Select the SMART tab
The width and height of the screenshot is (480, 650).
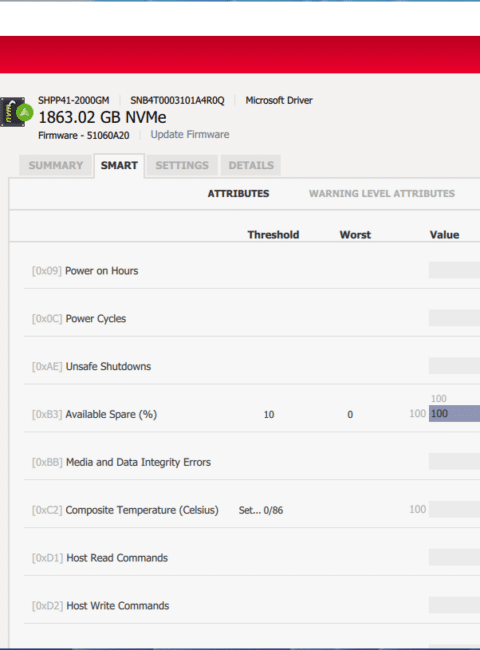[119, 165]
